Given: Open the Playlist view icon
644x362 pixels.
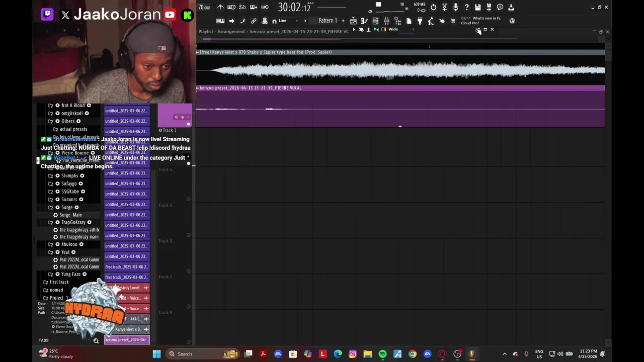Looking at the screenshot, I should coord(353,21).
